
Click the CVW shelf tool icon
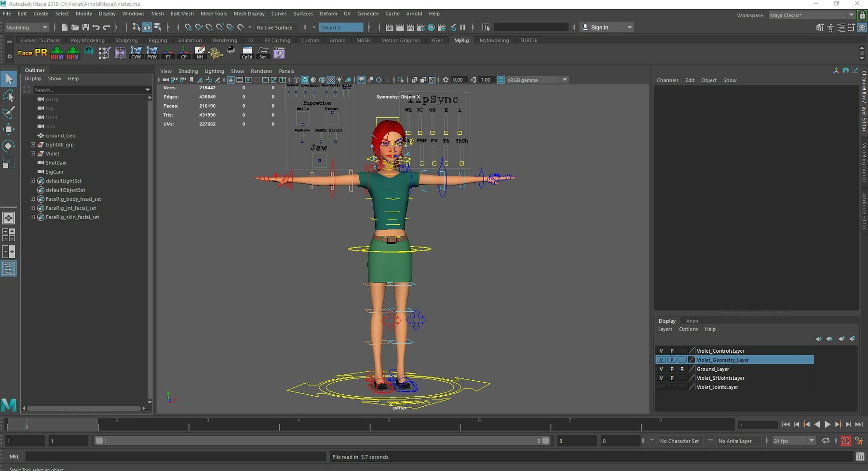click(x=136, y=53)
